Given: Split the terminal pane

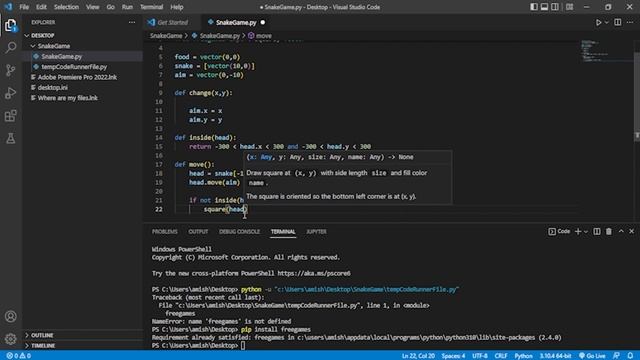Looking at the screenshot, I should 597,231.
